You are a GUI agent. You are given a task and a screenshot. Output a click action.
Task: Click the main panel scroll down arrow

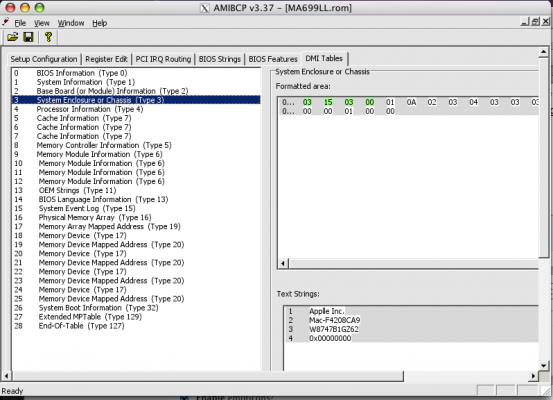pyautogui.click(x=543, y=366)
